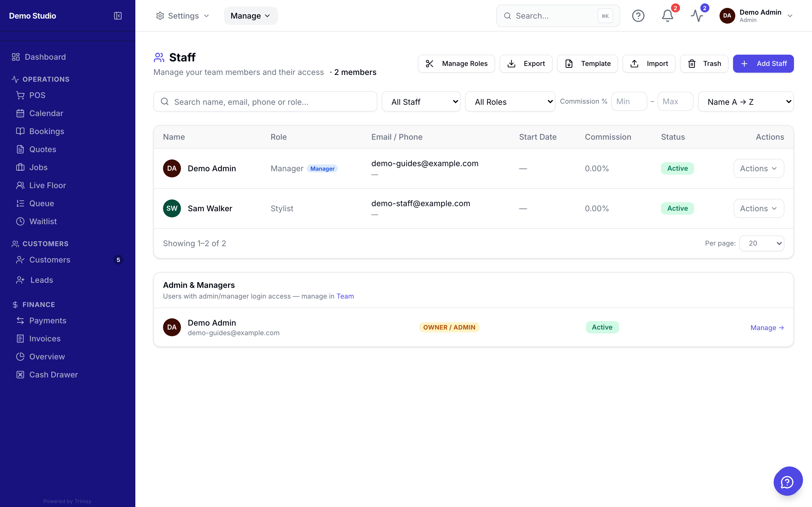Follow the Team link under Admin & Managers

pos(345,296)
